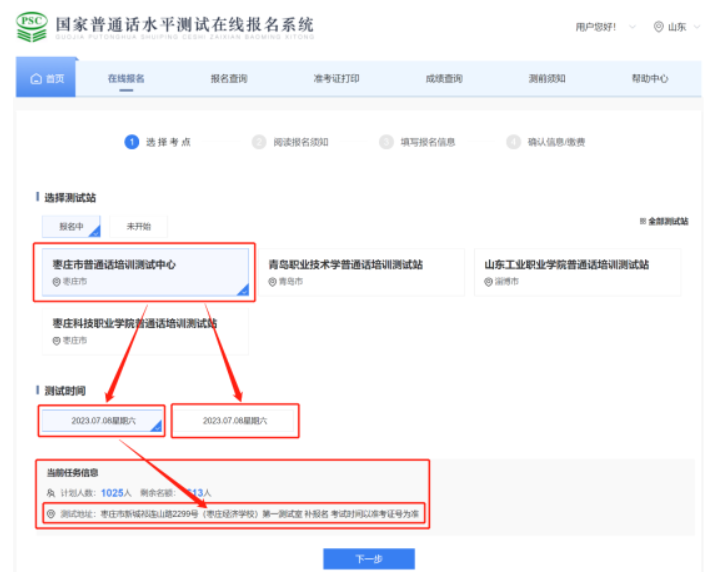Choose 青岛职业技术学普通话培训测试站 card

(358, 272)
